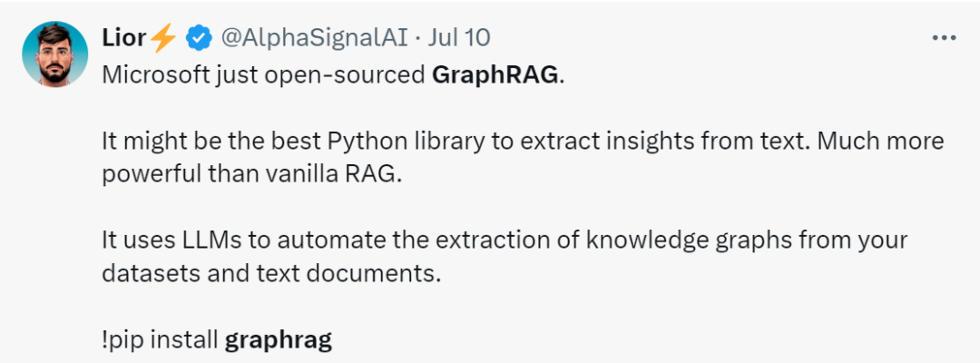
Task: Click the 'datasets and text documents' line
Action: click(x=271, y=274)
